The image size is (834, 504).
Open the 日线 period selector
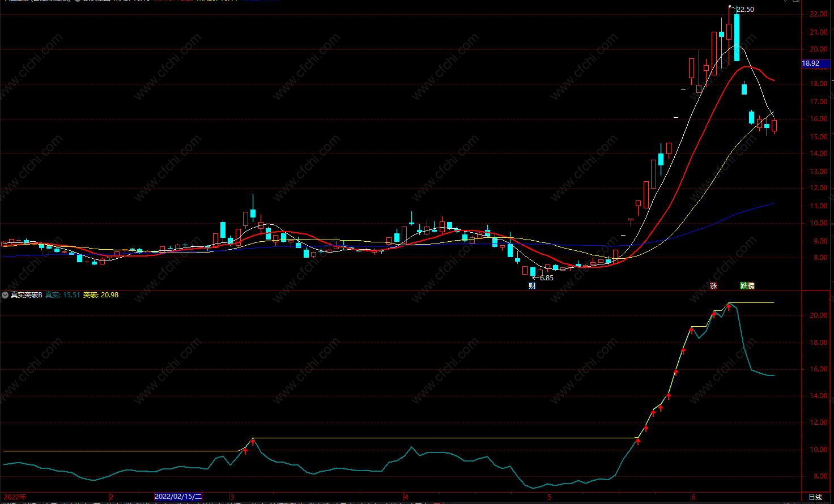tap(815, 497)
